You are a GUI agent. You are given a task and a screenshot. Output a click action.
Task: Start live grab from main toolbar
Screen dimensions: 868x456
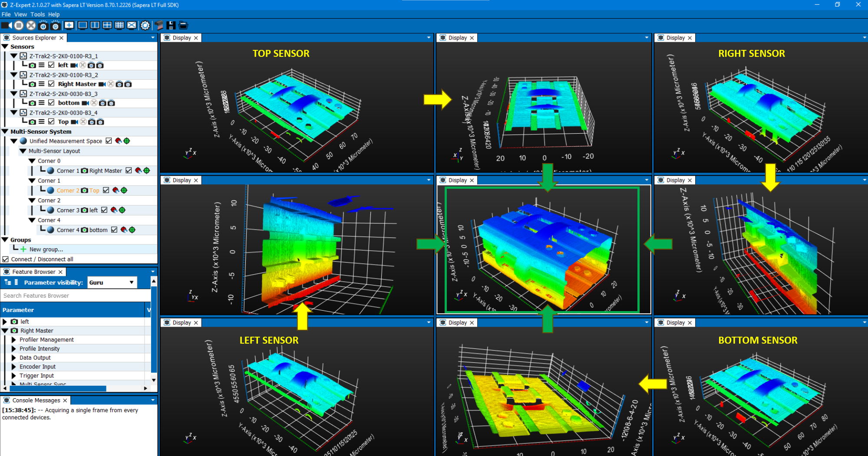(7, 26)
